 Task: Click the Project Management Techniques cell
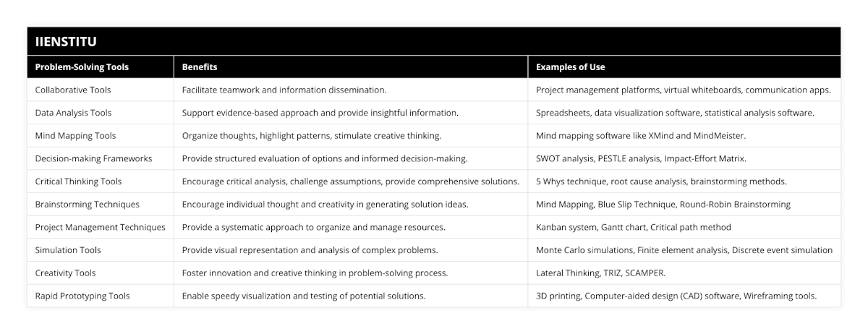tap(100, 227)
